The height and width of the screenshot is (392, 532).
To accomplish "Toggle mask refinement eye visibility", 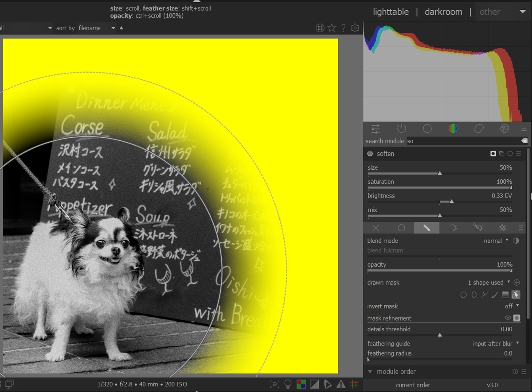I will coord(508,318).
